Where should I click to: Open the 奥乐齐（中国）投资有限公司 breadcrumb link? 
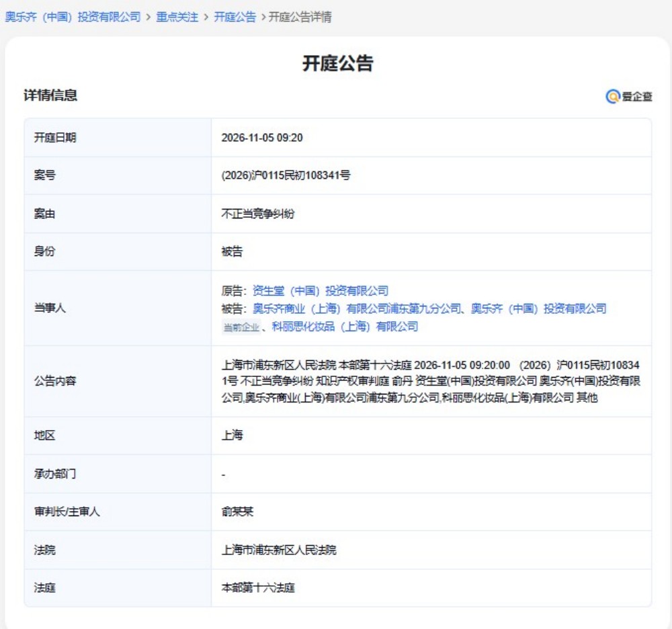click(x=73, y=17)
